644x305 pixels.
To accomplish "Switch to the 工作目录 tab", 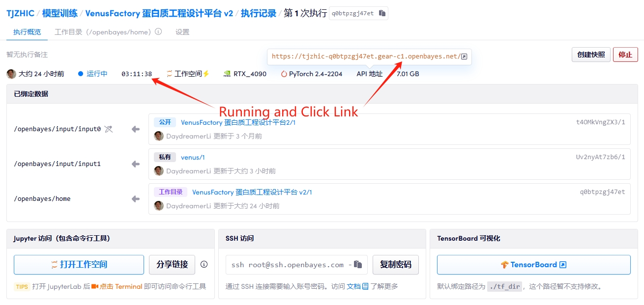I will coord(102,32).
